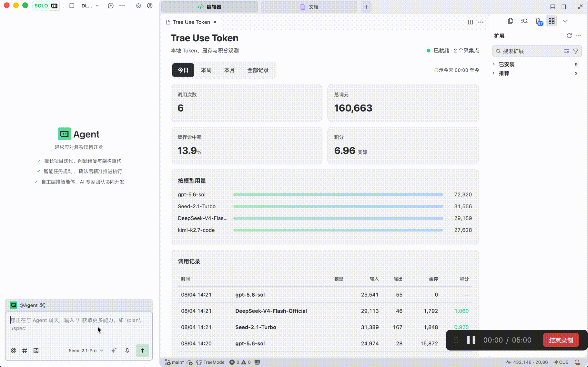Split the editor with the split icon
This screenshot has height=367, width=588.
coord(470,22)
